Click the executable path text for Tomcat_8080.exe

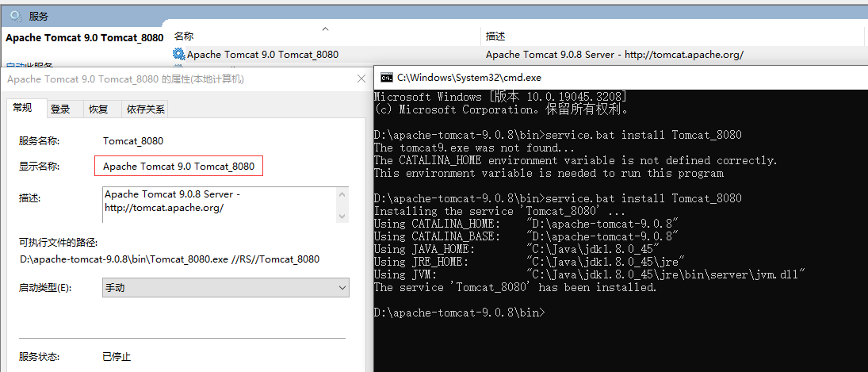[170, 259]
